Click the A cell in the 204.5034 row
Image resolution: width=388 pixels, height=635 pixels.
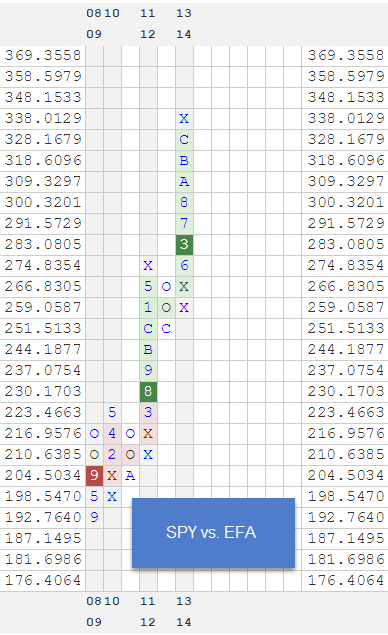(130, 475)
